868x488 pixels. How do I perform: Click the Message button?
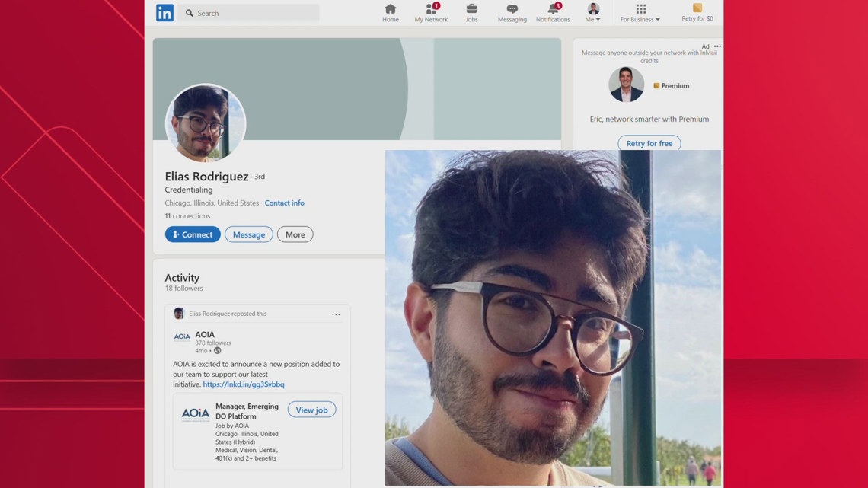click(248, 234)
